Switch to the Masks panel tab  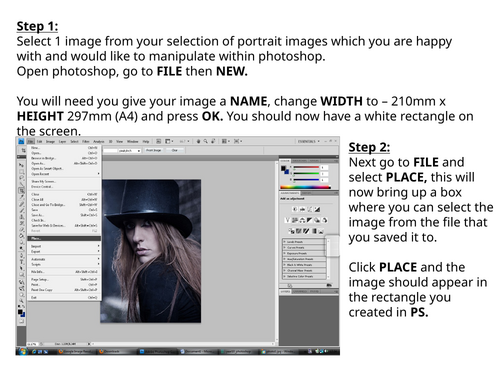[x=307, y=193]
